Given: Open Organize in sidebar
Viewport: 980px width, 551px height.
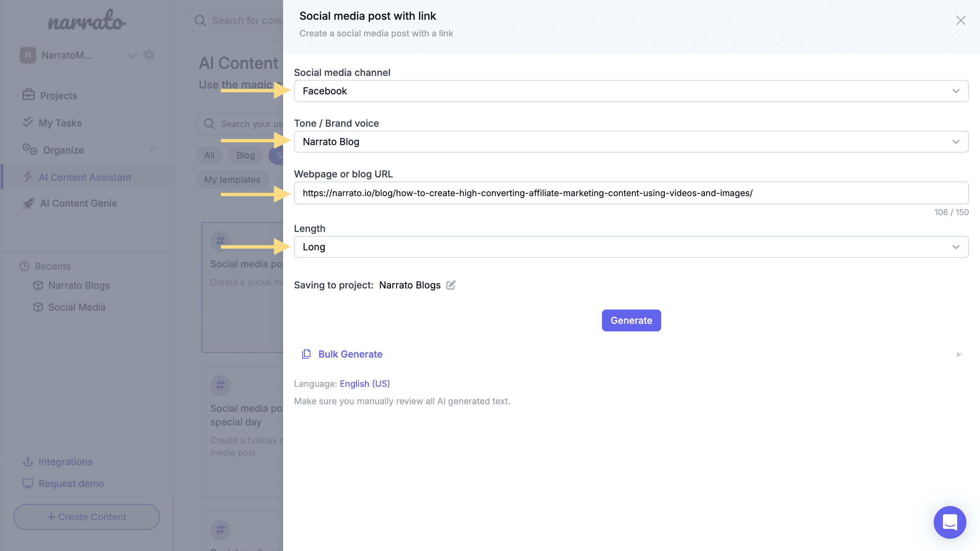Looking at the screenshot, I should pos(63,151).
